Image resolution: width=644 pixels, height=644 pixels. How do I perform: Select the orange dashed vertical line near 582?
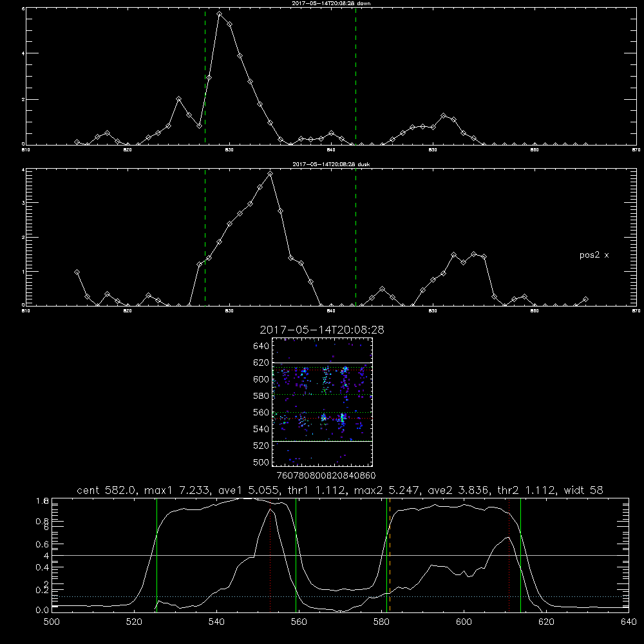(x=390, y=554)
